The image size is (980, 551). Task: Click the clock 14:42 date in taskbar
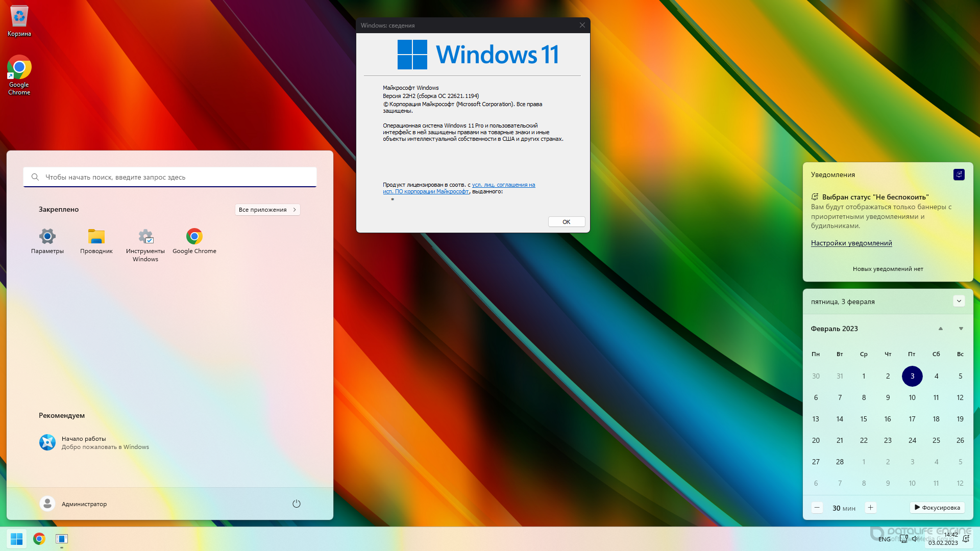pyautogui.click(x=943, y=539)
